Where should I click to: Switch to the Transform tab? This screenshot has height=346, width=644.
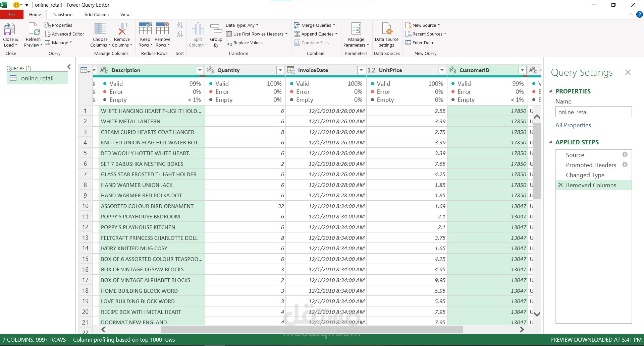[62, 14]
